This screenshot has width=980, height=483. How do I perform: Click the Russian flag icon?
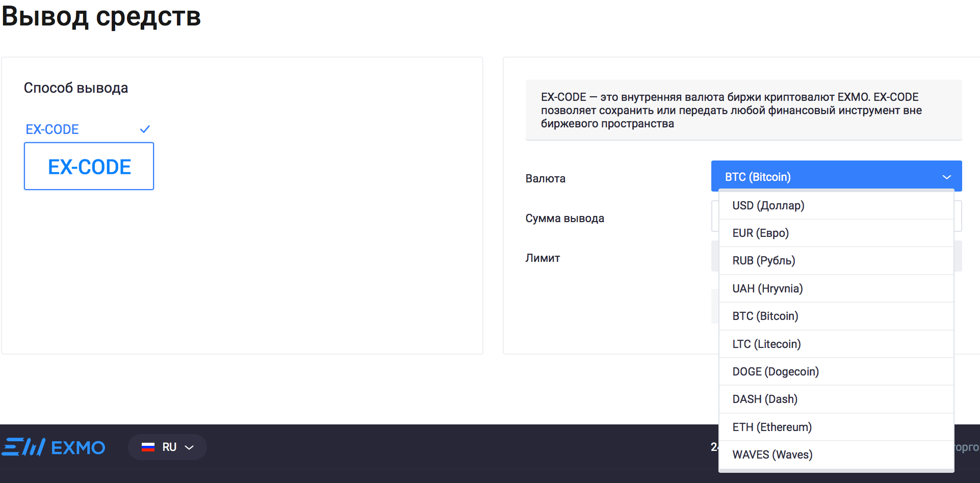[148, 447]
